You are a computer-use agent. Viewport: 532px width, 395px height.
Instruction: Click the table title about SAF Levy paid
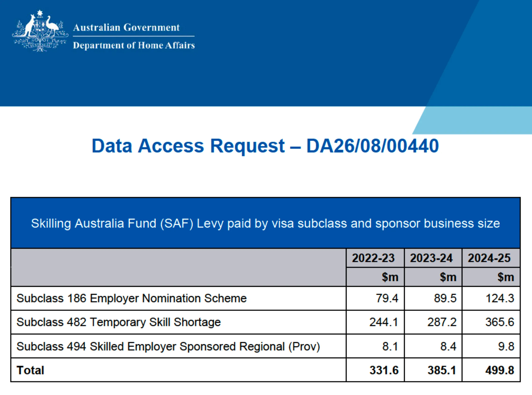click(265, 224)
